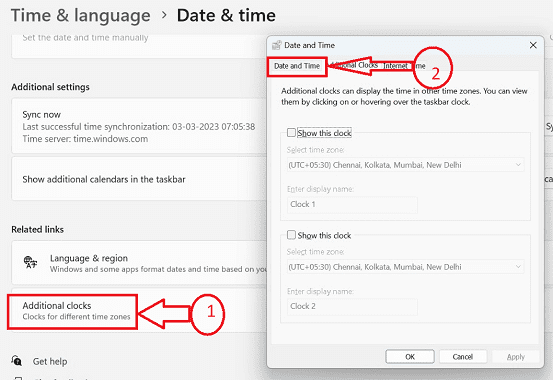Viewport: 553px width, 380px height.
Task: Click Time server: time.windows.com text
Action: [85, 139]
